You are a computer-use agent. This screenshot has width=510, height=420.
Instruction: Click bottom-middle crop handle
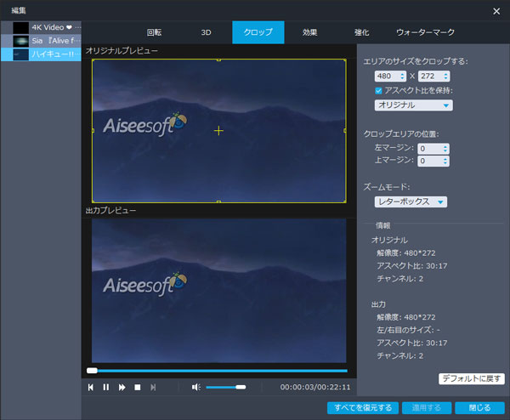(219, 202)
